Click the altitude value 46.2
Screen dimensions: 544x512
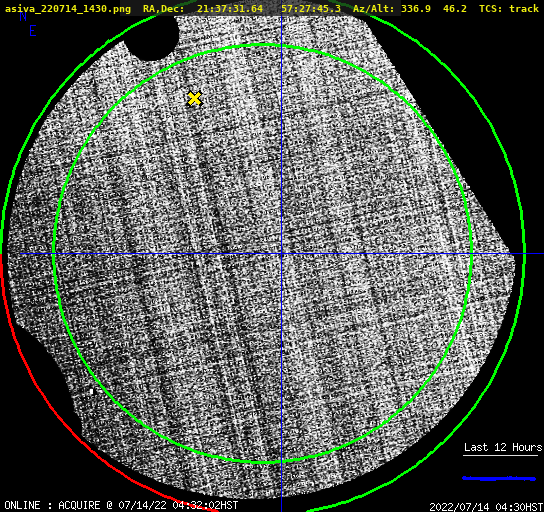click(x=455, y=8)
